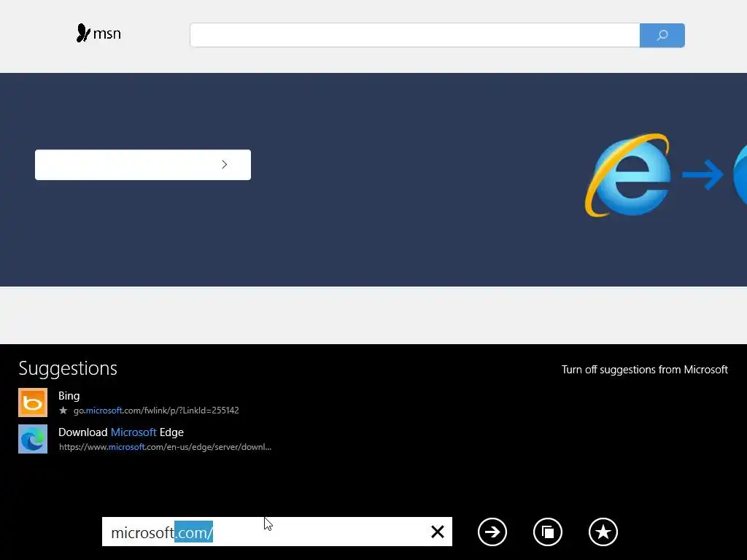747x560 pixels.
Task: Click the microsoft.com edge server URL text
Action: 165,447
